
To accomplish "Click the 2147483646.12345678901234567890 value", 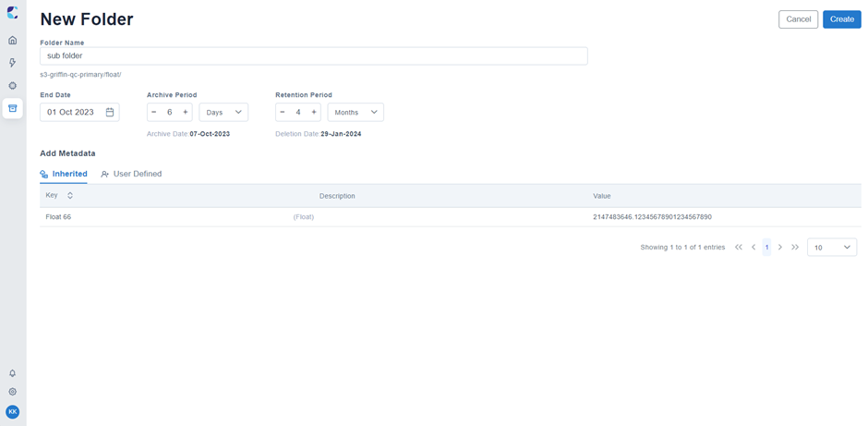I will click(652, 217).
